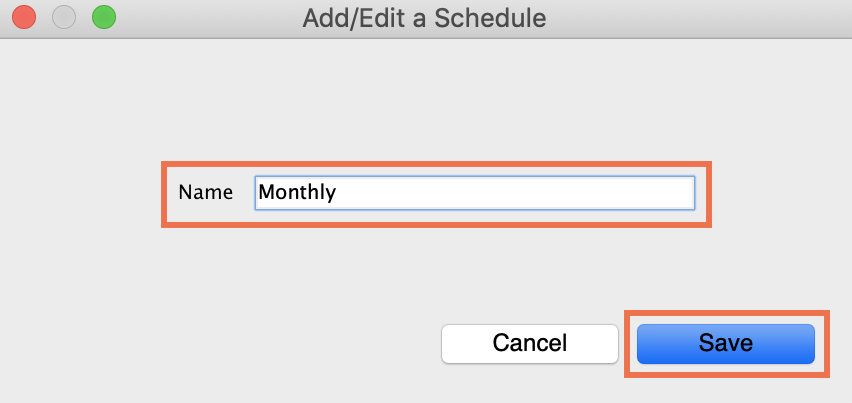Select the schedule Name input box
The height and width of the screenshot is (403, 852).
(x=474, y=192)
